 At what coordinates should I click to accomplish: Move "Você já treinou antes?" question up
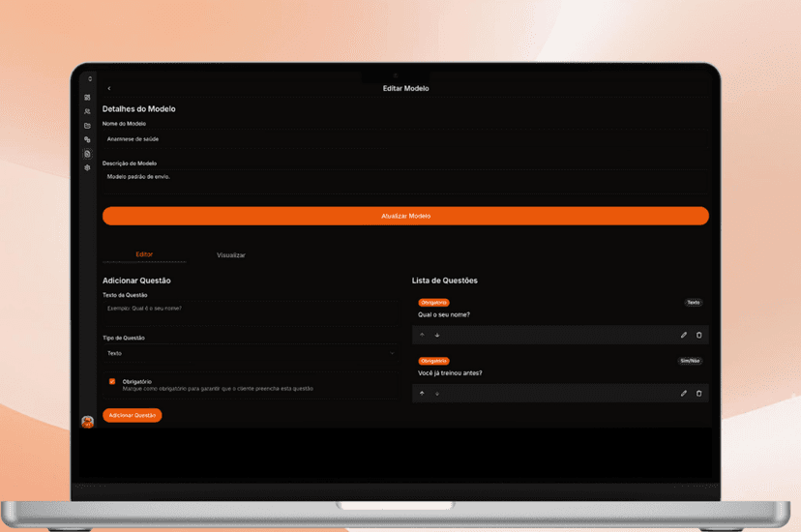(422, 394)
